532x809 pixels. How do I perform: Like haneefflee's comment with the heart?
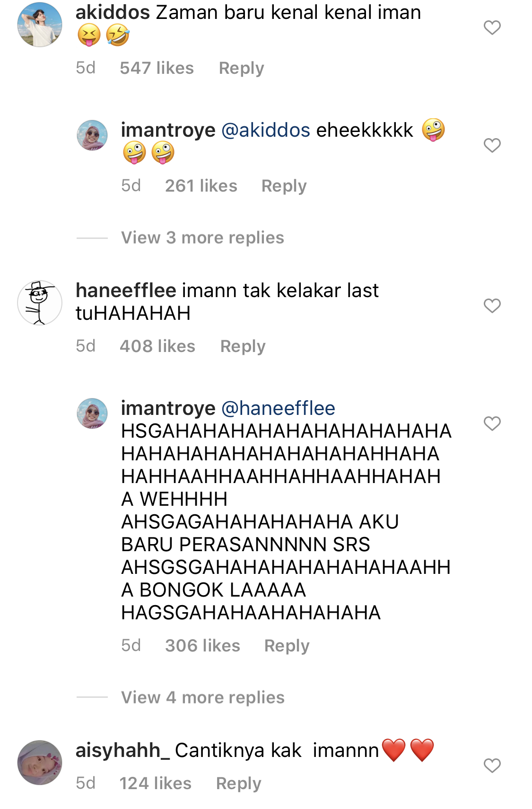coord(492,306)
